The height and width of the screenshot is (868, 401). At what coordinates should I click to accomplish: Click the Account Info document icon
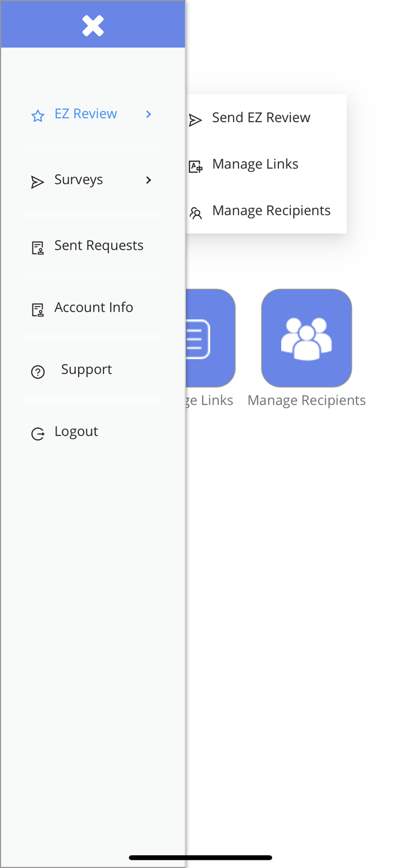(x=38, y=310)
